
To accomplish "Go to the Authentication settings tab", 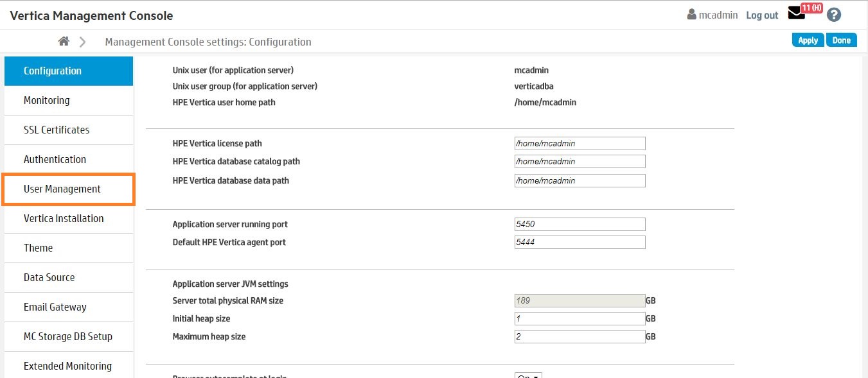I will (x=68, y=160).
